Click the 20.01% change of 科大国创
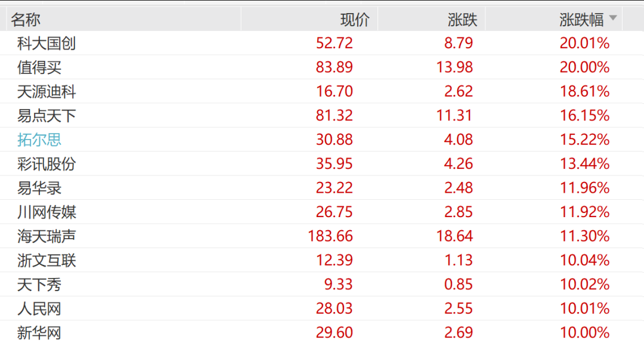This screenshot has height=343, width=644. [x=584, y=44]
